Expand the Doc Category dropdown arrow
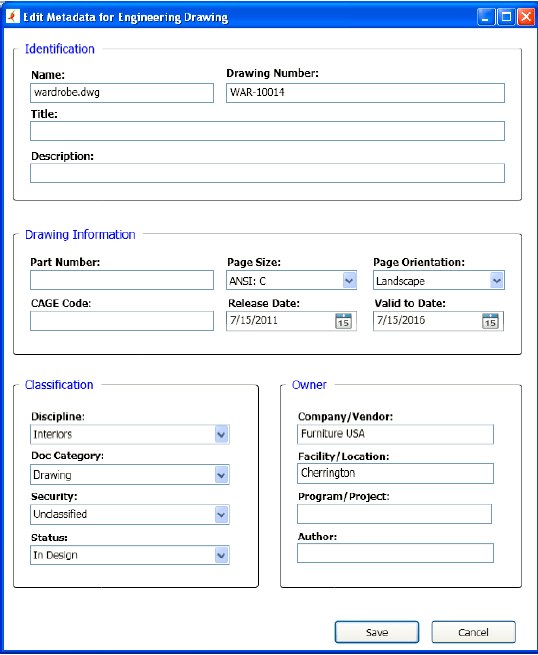The image size is (538, 655). tap(221, 475)
